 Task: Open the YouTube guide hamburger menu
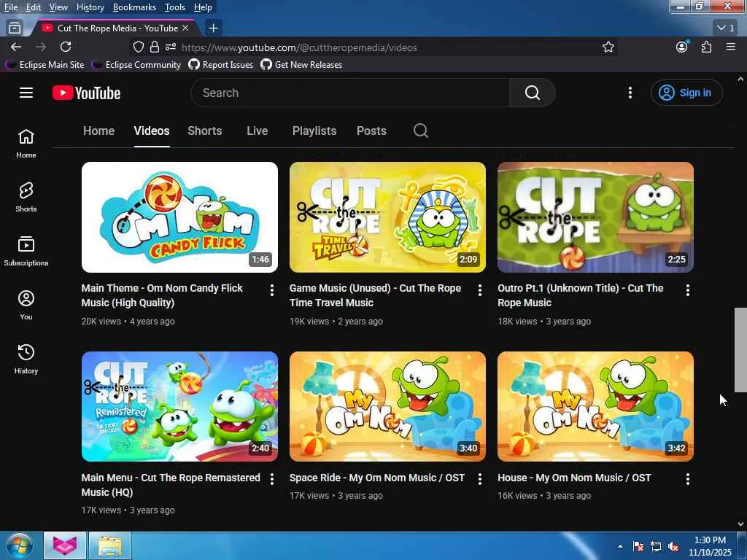[26, 93]
